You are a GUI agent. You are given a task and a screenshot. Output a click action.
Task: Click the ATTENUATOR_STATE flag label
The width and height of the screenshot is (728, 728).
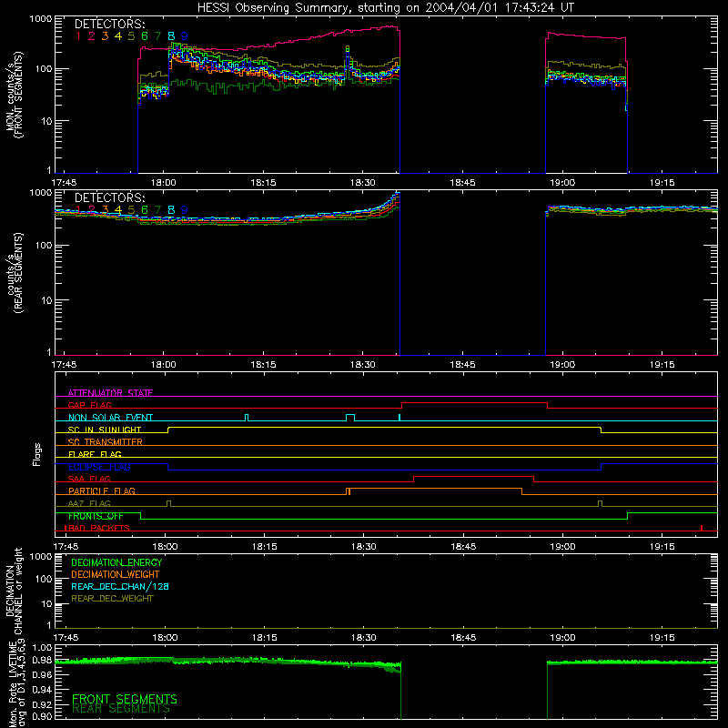(x=110, y=393)
